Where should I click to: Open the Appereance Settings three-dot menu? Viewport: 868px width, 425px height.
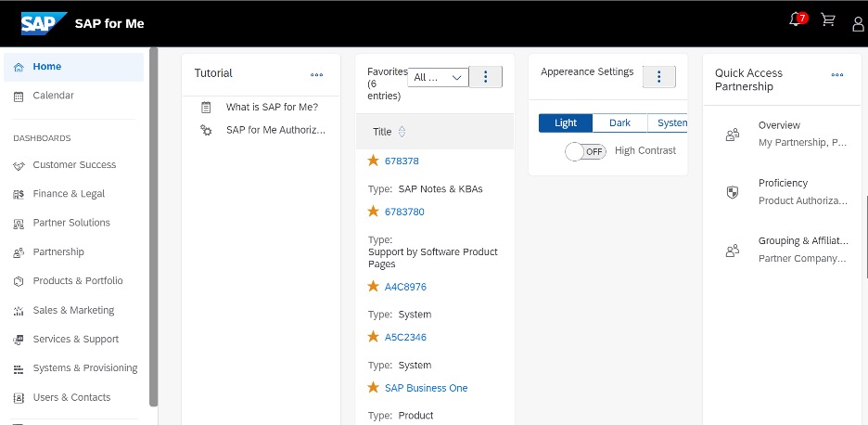[x=658, y=77]
